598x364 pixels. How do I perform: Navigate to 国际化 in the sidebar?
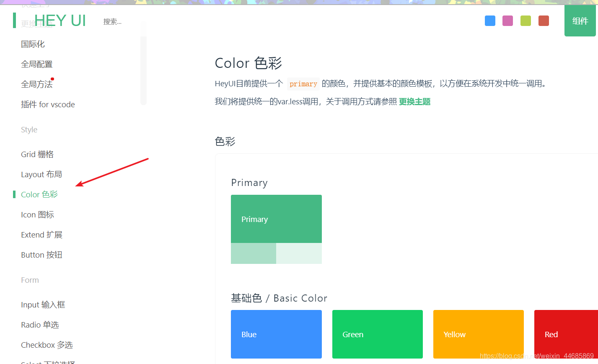tap(33, 44)
